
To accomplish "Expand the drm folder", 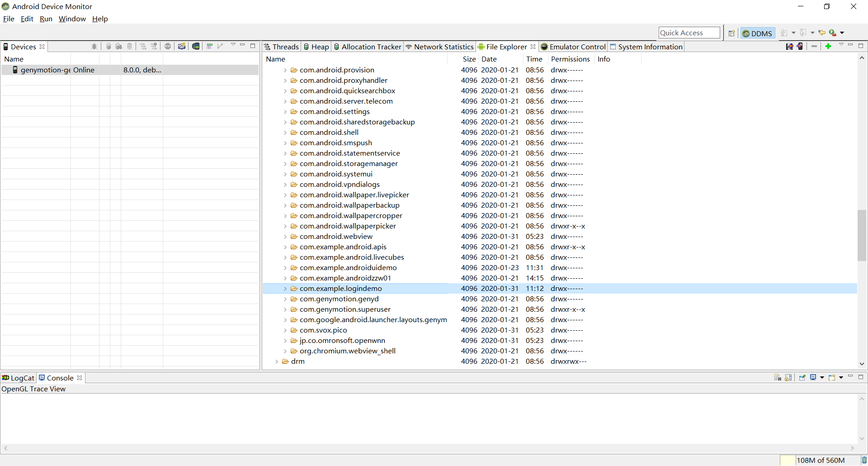I will coord(277,361).
